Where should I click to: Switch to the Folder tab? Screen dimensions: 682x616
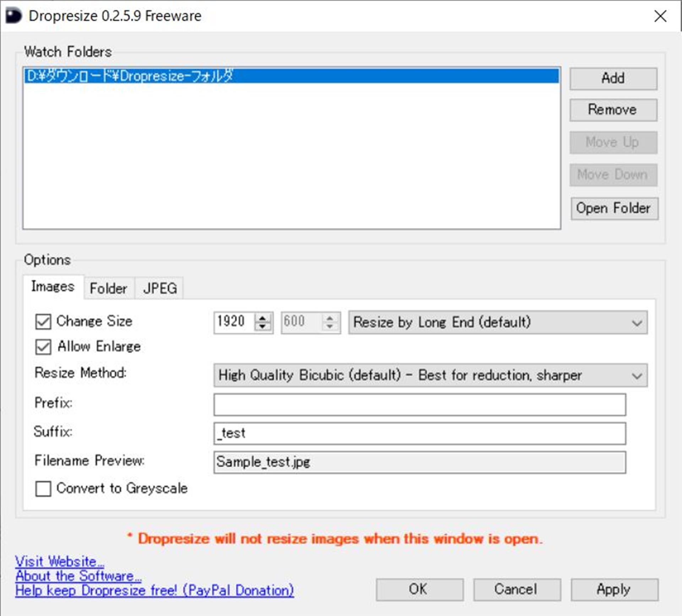pos(108,288)
